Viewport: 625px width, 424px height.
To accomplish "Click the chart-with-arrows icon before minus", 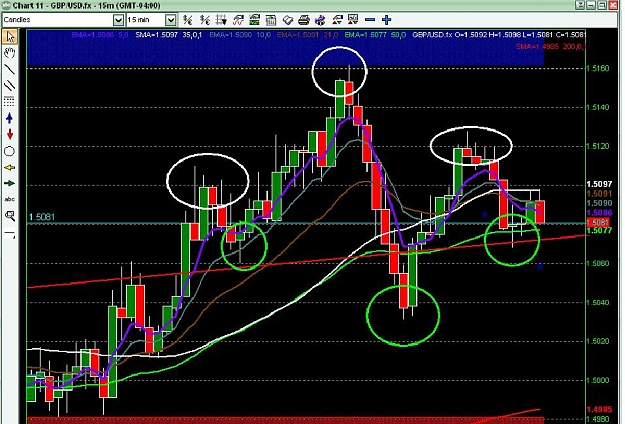I will click(x=353, y=20).
